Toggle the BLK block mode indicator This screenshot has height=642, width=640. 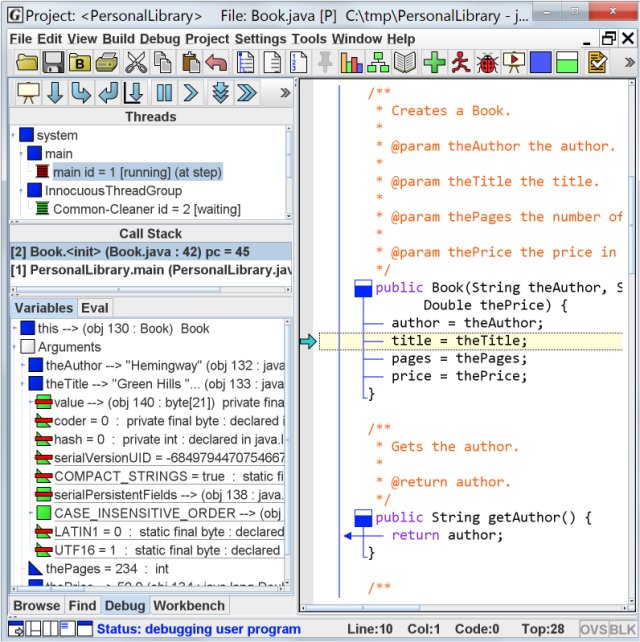point(622,629)
